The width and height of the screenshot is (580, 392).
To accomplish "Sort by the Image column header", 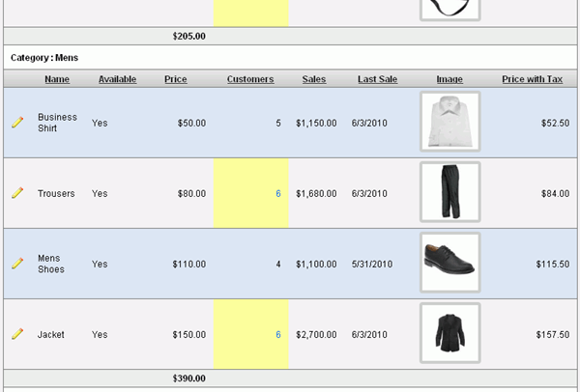I will tap(449, 79).
